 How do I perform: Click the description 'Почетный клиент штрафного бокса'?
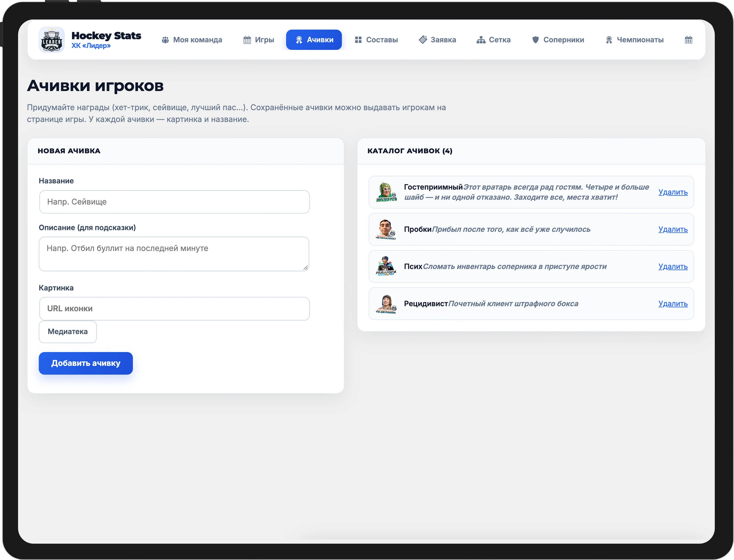tap(513, 304)
